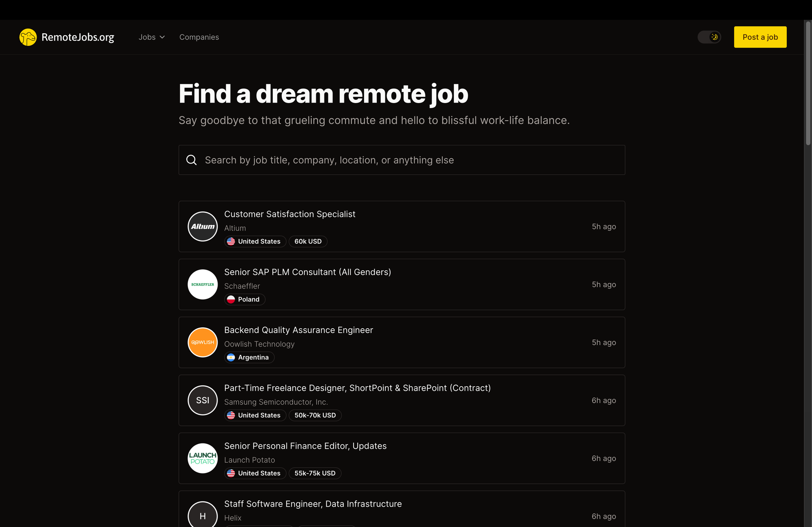Viewport: 812px width, 527px height.
Task: Click the Poland flag icon
Action: pos(231,299)
